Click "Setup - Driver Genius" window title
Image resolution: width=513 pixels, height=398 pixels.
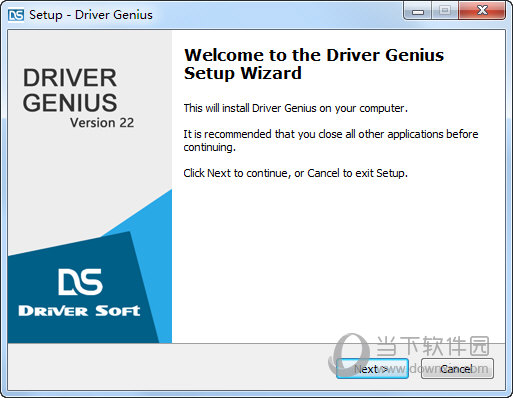[x=91, y=15]
